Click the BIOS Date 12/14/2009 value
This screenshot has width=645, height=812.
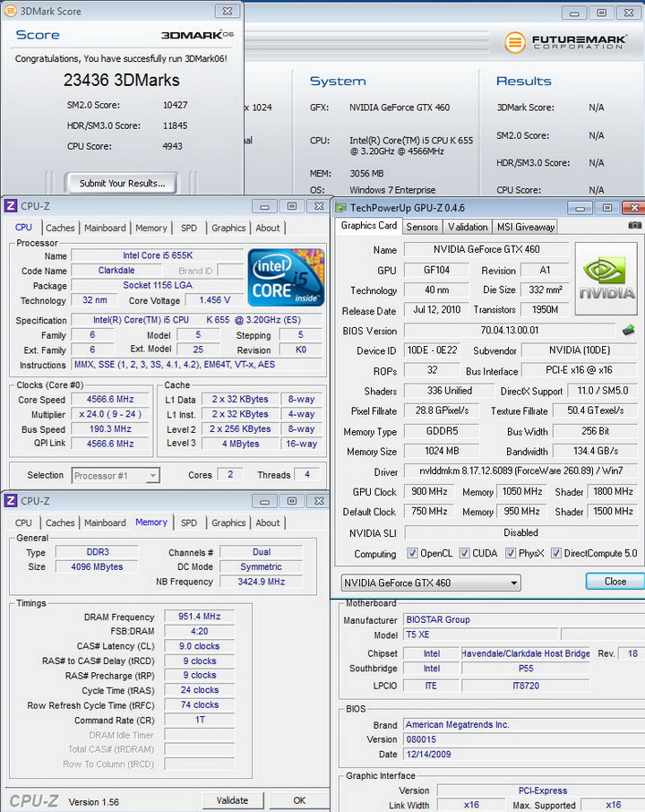coord(428,754)
